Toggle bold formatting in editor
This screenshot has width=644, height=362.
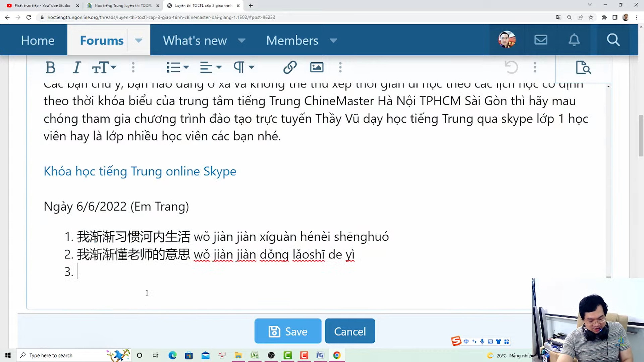50,68
